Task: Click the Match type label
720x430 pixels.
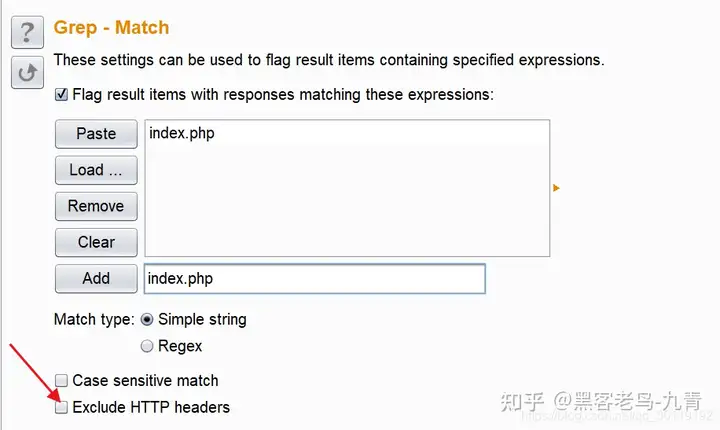Action: click(x=93, y=320)
